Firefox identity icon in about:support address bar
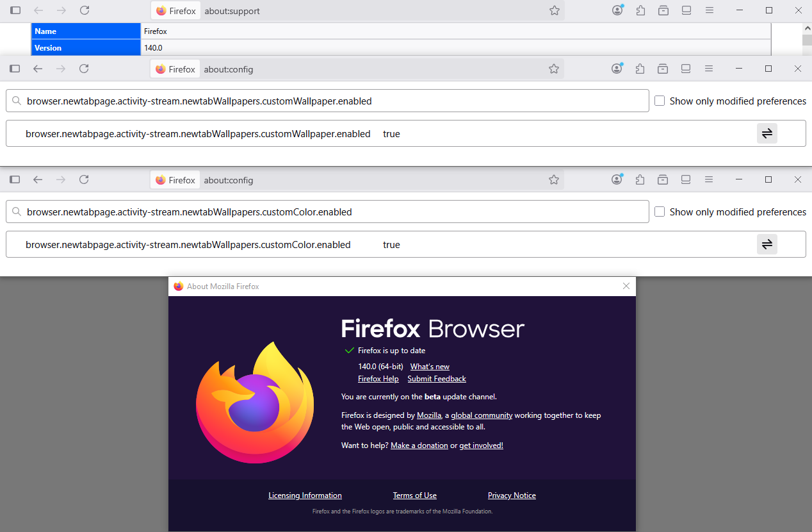This screenshot has height=532, width=812. (x=176, y=10)
